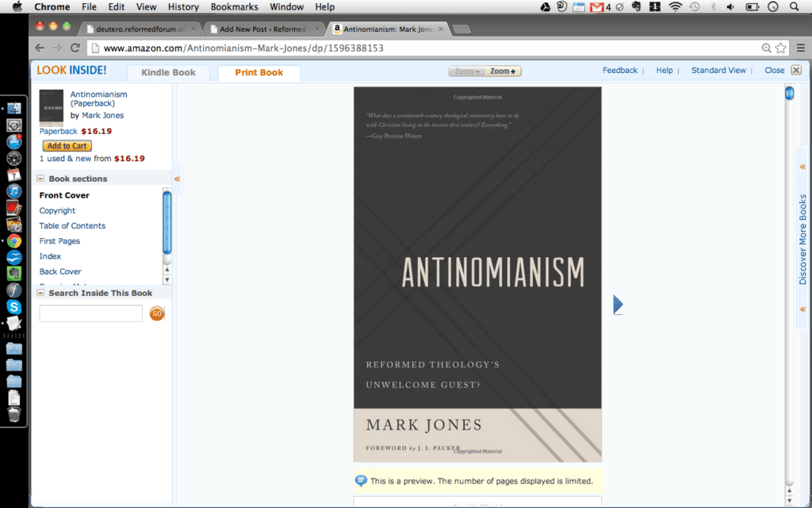Open Skype from the dock
This screenshot has width=812, height=508.
click(14, 306)
